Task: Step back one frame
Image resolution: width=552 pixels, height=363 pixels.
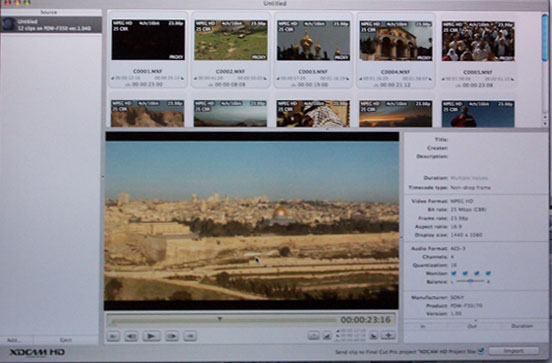Action: click(x=131, y=337)
